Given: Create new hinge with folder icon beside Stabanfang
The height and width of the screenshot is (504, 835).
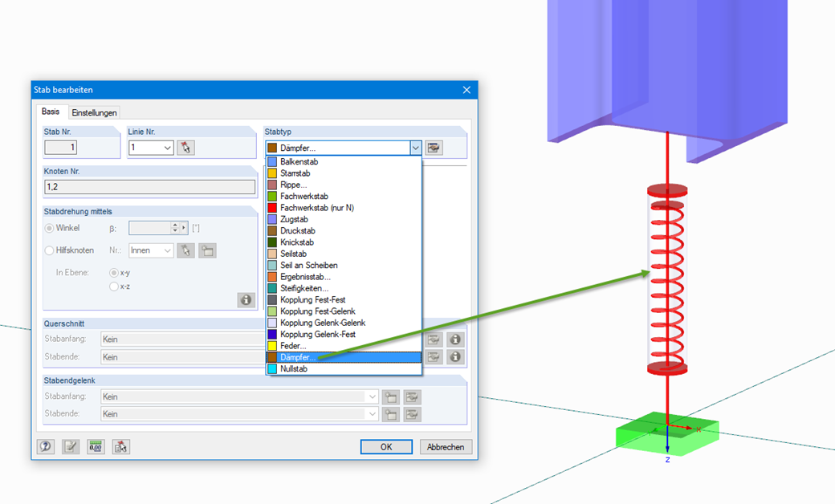Looking at the screenshot, I should tap(390, 396).
